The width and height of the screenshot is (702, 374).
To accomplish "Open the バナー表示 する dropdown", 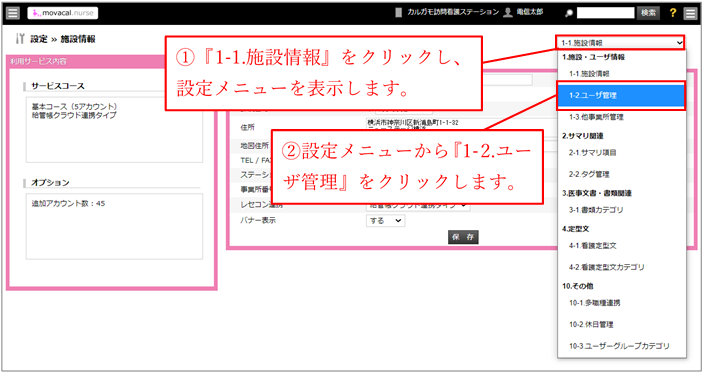I will point(385,221).
